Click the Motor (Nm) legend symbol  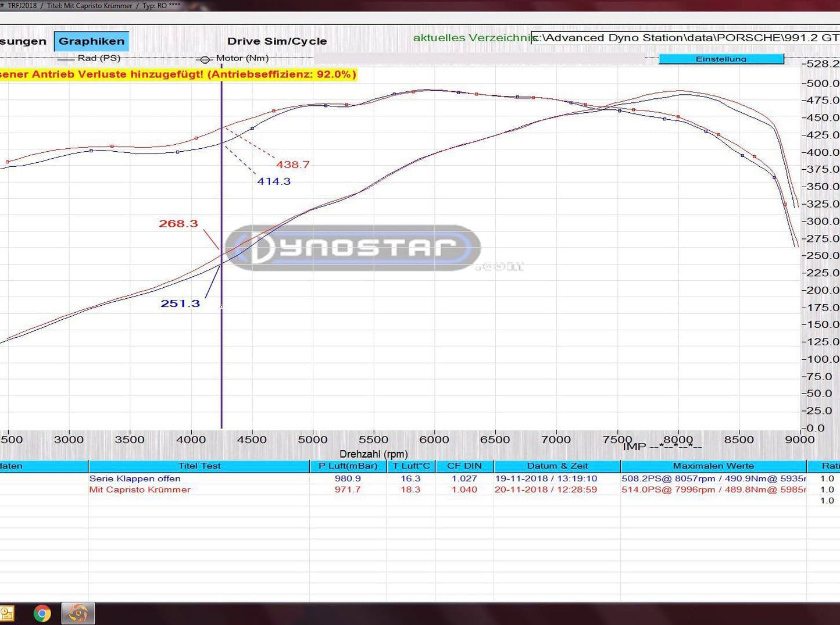point(205,59)
